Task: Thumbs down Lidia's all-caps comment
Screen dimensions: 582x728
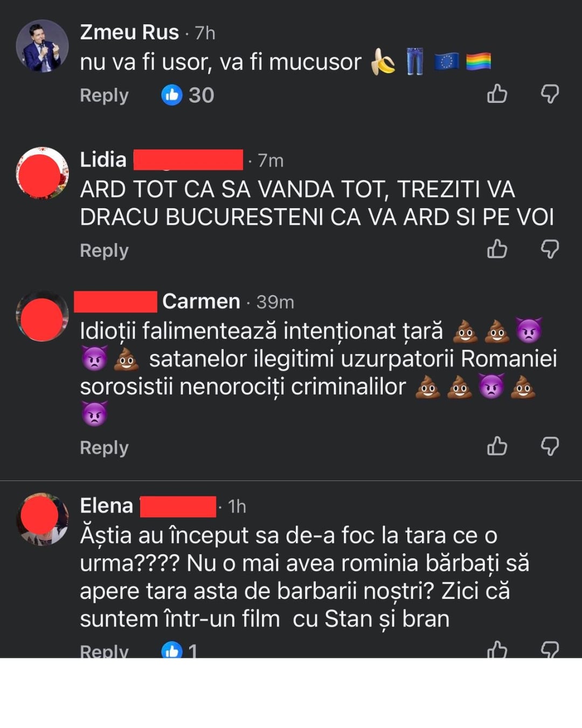Action: pyautogui.click(x=550, y=250)
